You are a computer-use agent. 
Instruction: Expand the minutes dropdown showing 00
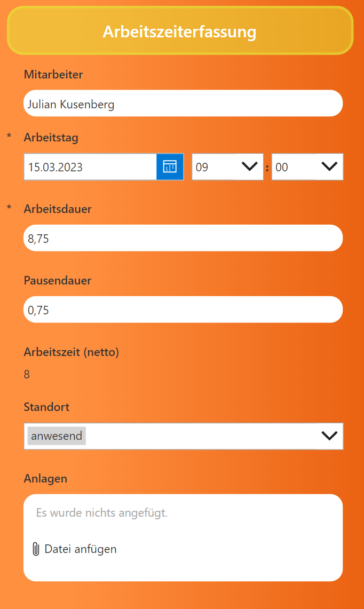point(329,167)
